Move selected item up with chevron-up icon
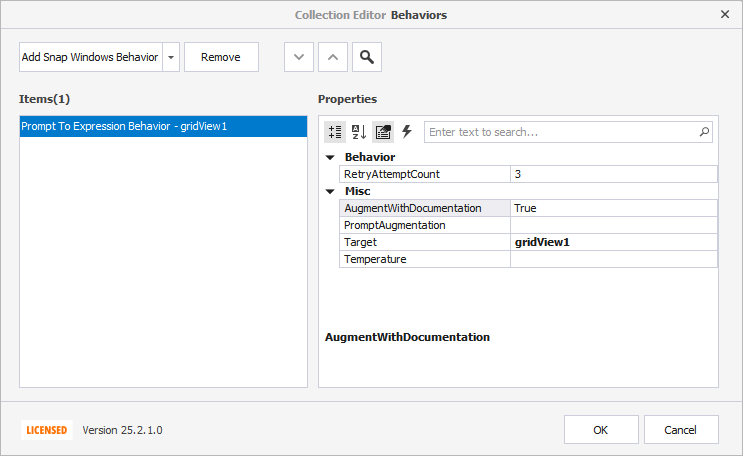 pos(333,57)
